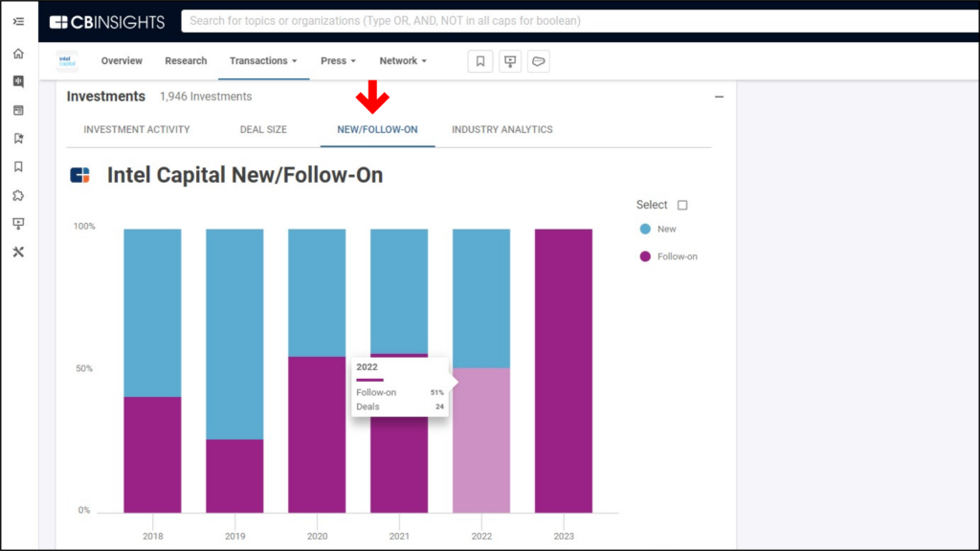Screen dimensions: 980x551
Task: Click the 2020 Follow-on bar segment
Action: tap(317, 435)
